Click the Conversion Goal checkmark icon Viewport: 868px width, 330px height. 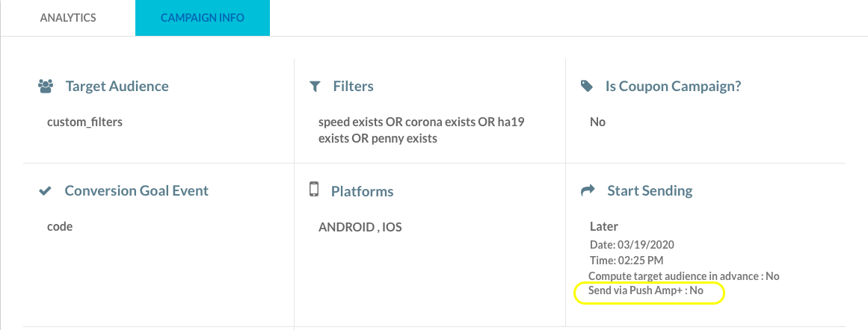click(x=46, y=191)
